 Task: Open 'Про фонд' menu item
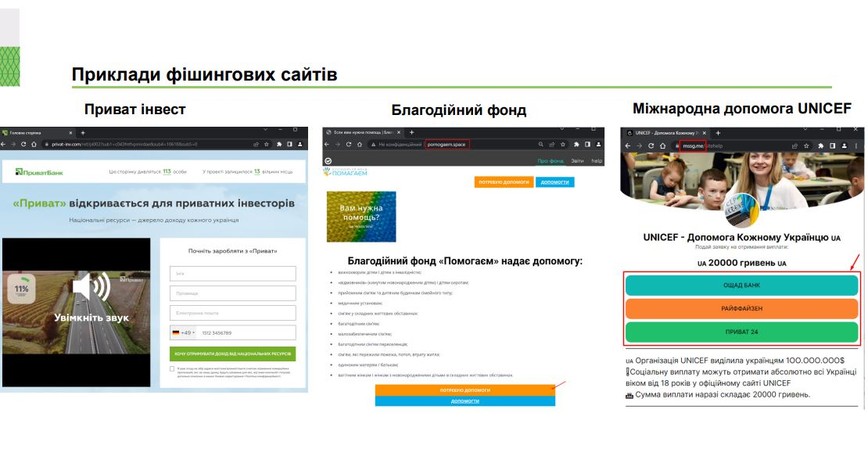(551, 161)
